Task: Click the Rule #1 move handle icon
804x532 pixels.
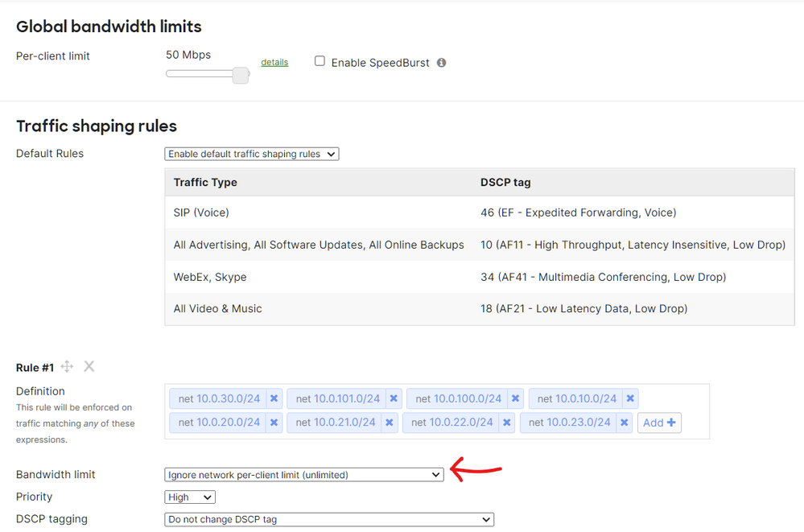Action: (x=68, y=367)
